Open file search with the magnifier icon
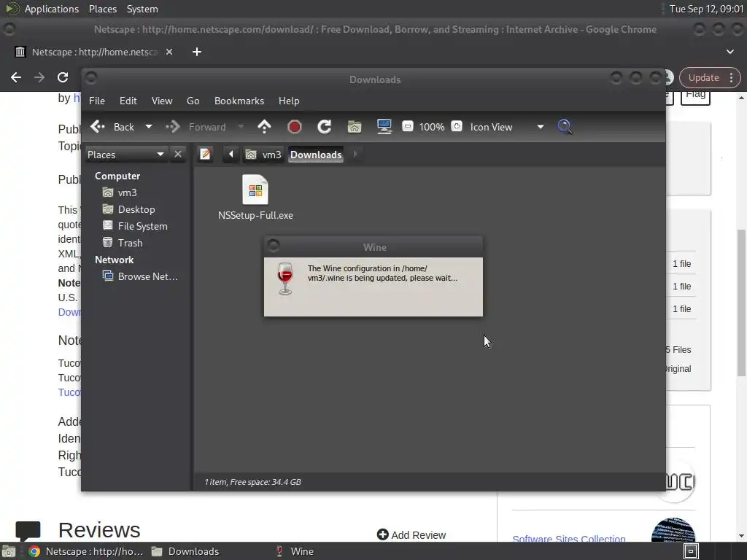The image size is (747, 560). pyautogui.click(x=565, y=127)
